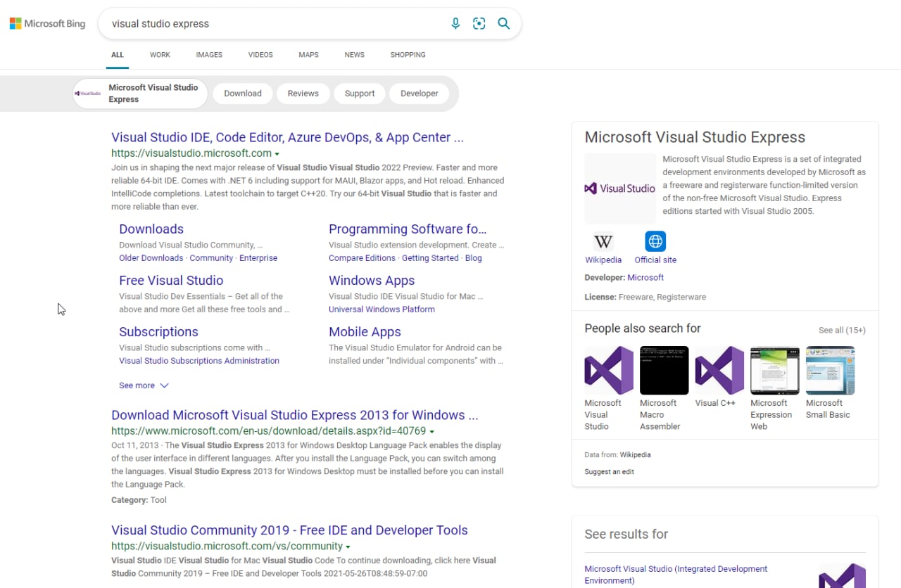901x588 pixels.
Task: Open Windows Apps sitelink
Action: 372,281
